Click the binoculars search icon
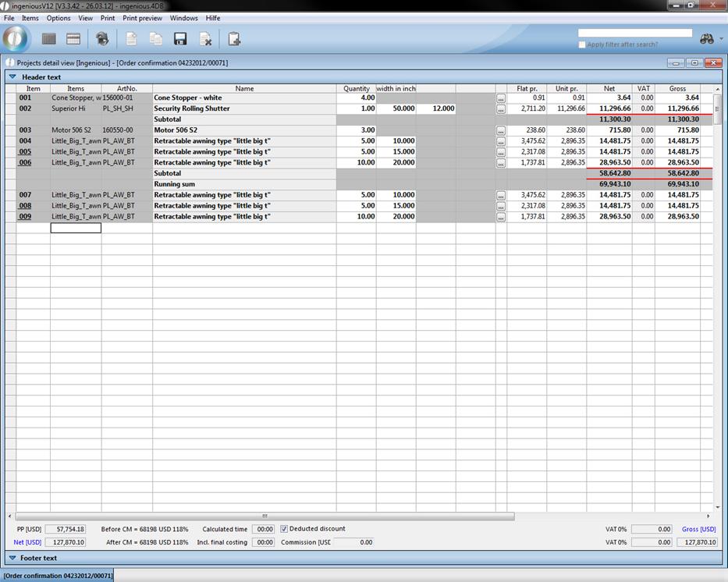728x582 pixels. click(706, 39)
